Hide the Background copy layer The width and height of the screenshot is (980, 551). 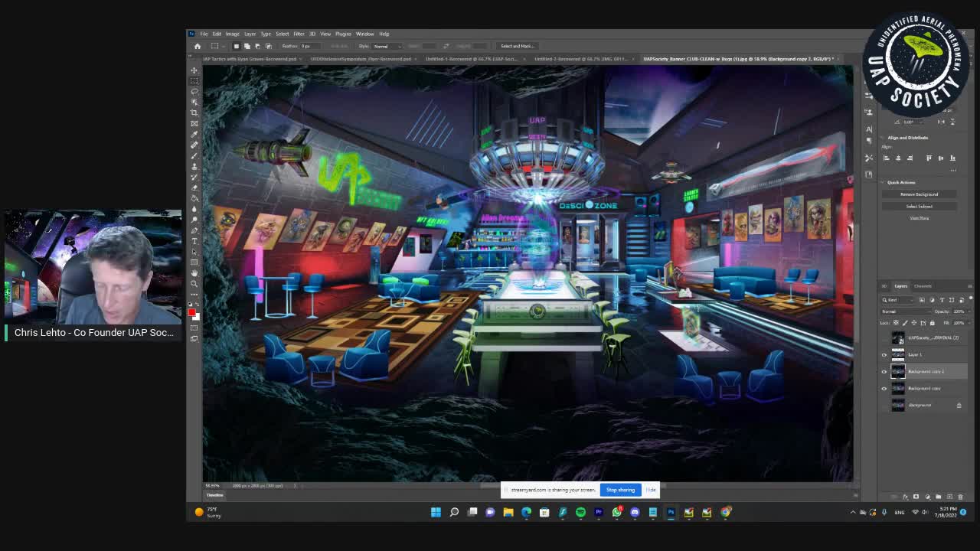point(884,388)
